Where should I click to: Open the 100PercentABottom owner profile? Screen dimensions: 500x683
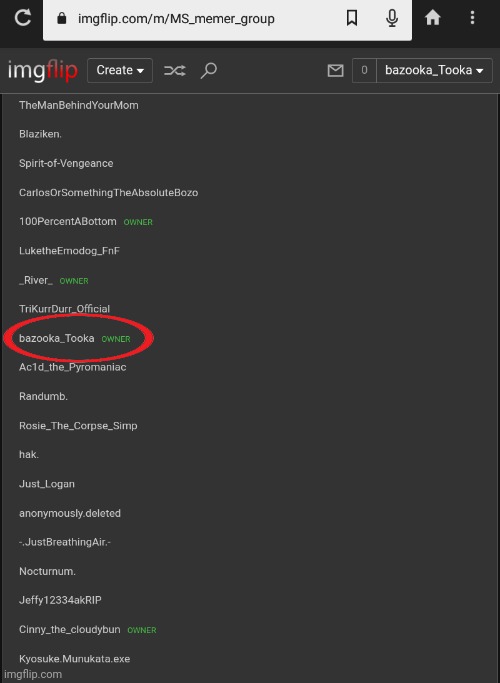click(x=68, y=222)
